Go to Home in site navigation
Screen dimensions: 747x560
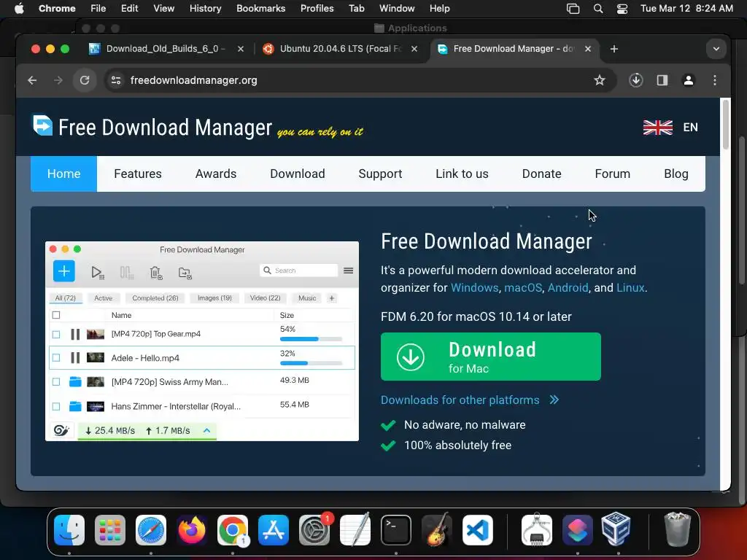click(64, 174)
